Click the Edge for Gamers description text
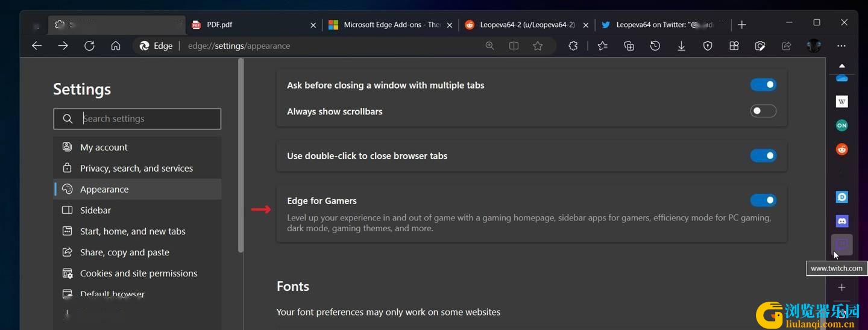868x330 pixels. point(529,223)
